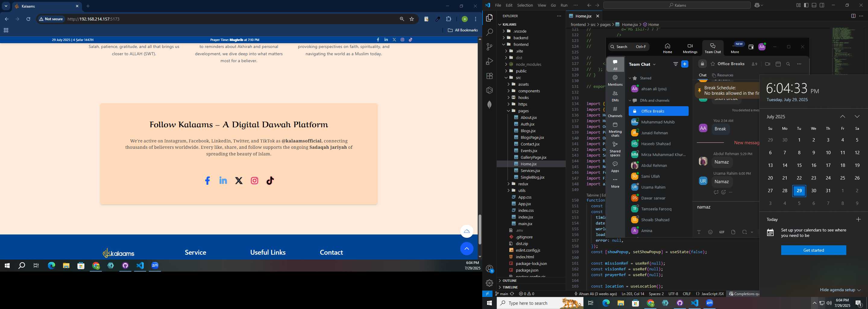Open Source Control view in VS Code
This screenshot has width=868, height=309.
pos(489,47)
